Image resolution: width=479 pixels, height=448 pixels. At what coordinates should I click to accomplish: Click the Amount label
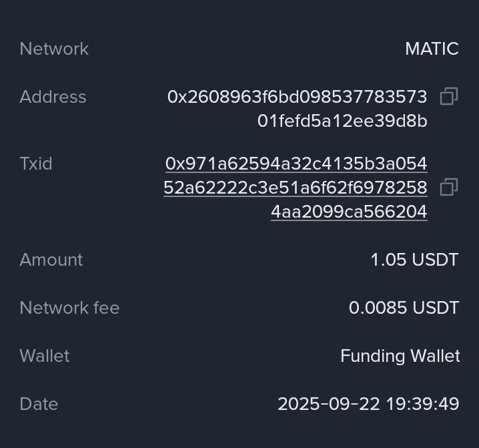point(51,260)
